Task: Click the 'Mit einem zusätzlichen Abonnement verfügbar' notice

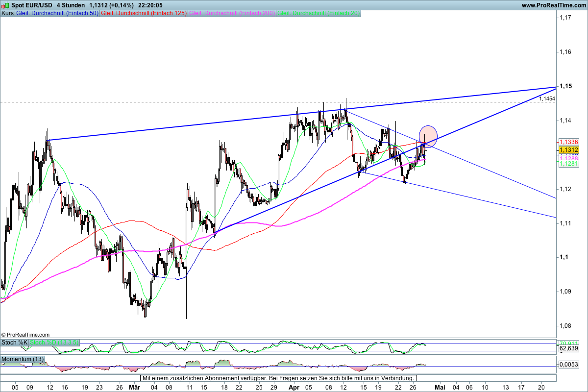Action: click(x=278, y=378)
